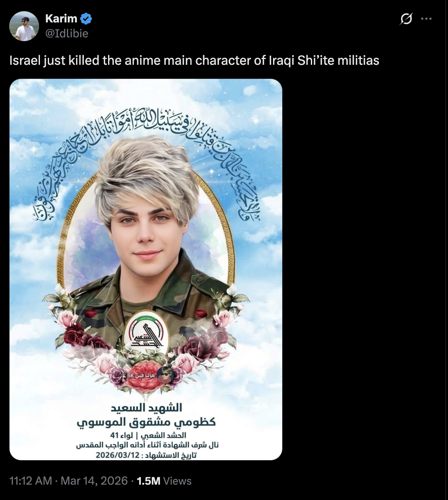The width and height of the screenshot is (448, 500).
Task: Open the @Idlibie handle link
Action: 66,33
